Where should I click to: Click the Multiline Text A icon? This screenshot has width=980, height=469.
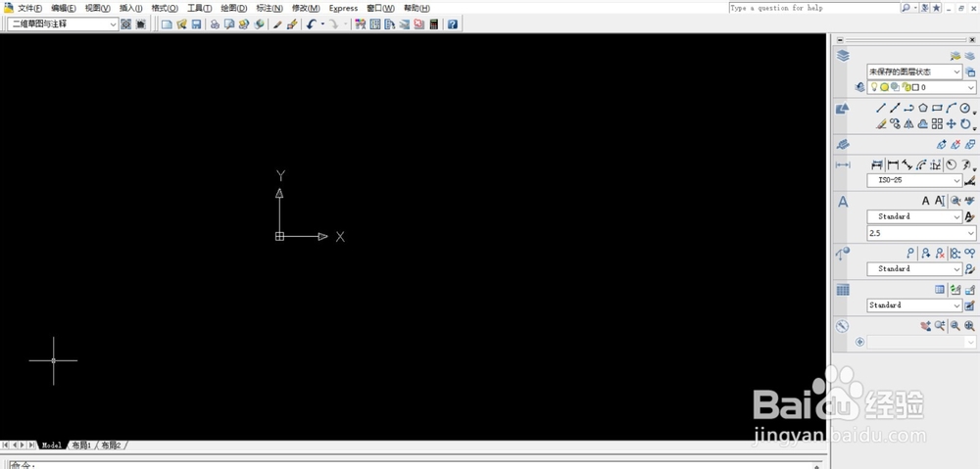tap(926, 201)
